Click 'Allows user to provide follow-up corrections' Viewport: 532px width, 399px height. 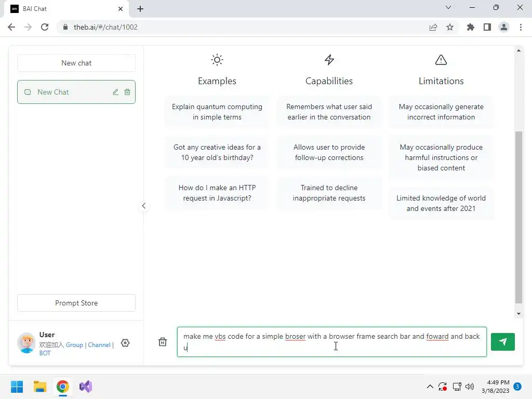(329, 152)
